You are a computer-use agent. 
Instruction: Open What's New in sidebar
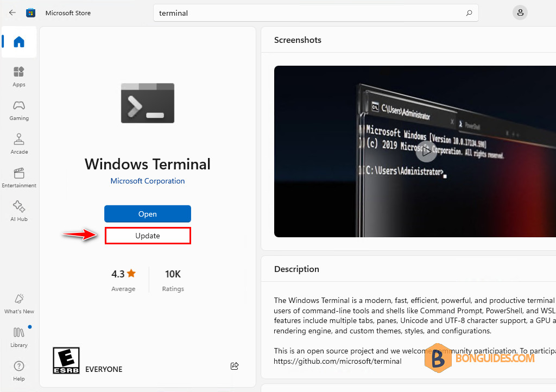coord(19,304)
